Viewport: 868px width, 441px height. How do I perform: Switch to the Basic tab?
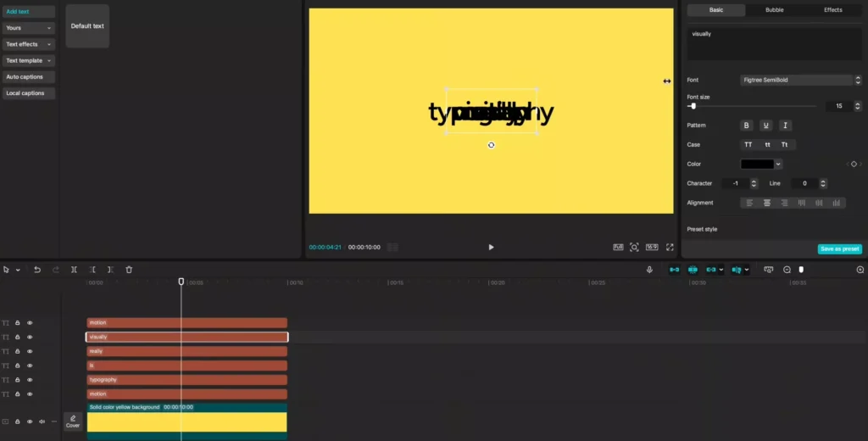pos(716,10)
